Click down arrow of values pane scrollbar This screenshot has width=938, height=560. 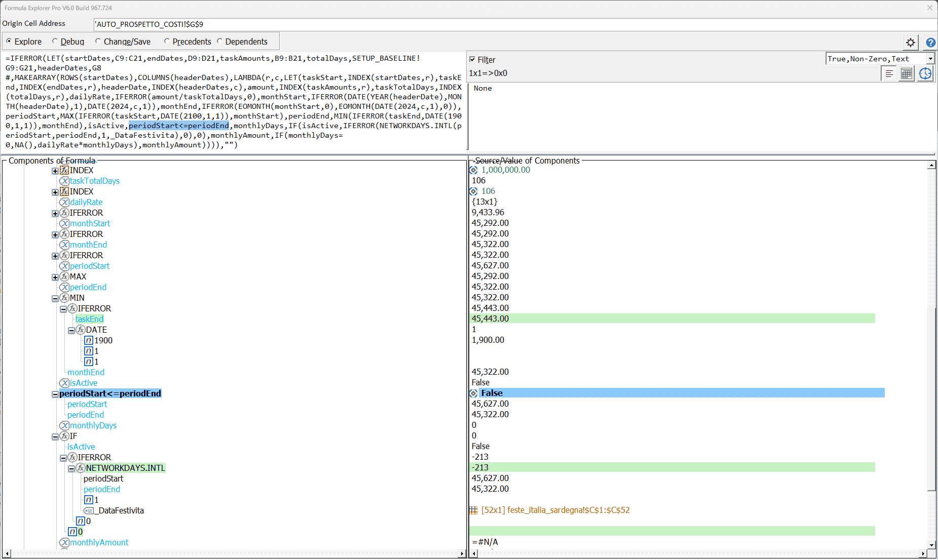[931, 545]
